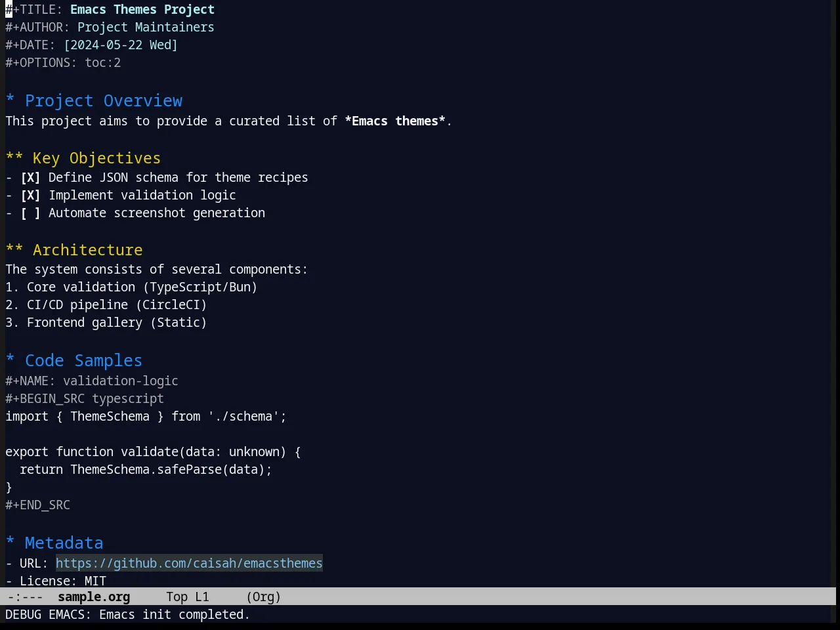Toggle the checked 'Define JSON schema' checkbox

pyautogui.click(x=30, y=178)
